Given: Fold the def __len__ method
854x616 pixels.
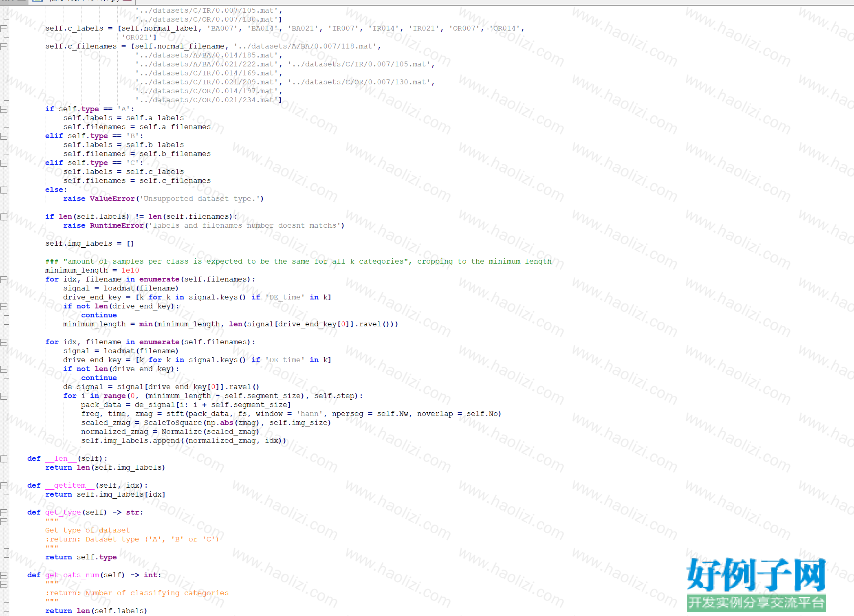Looking at the screenshot, I should pos(4,459).
